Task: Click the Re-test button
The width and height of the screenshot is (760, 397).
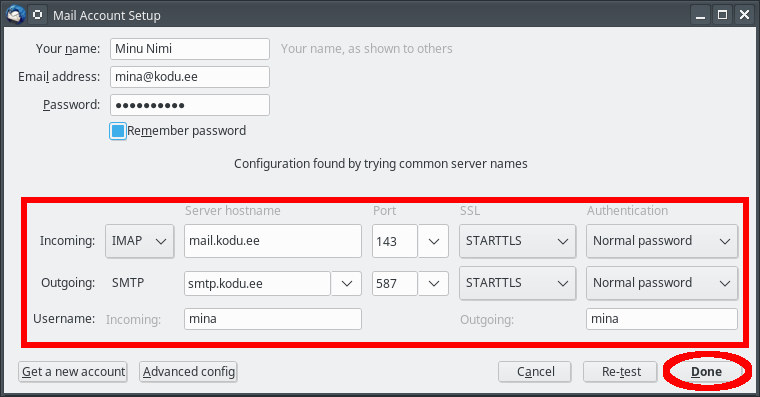Action: point(620,372)
